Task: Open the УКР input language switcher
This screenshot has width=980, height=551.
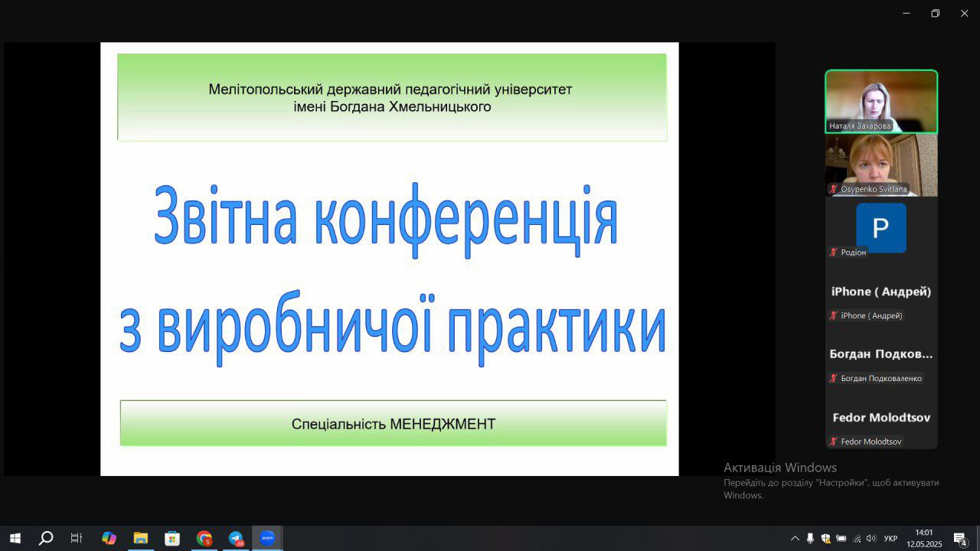Action: click(890, 539)
